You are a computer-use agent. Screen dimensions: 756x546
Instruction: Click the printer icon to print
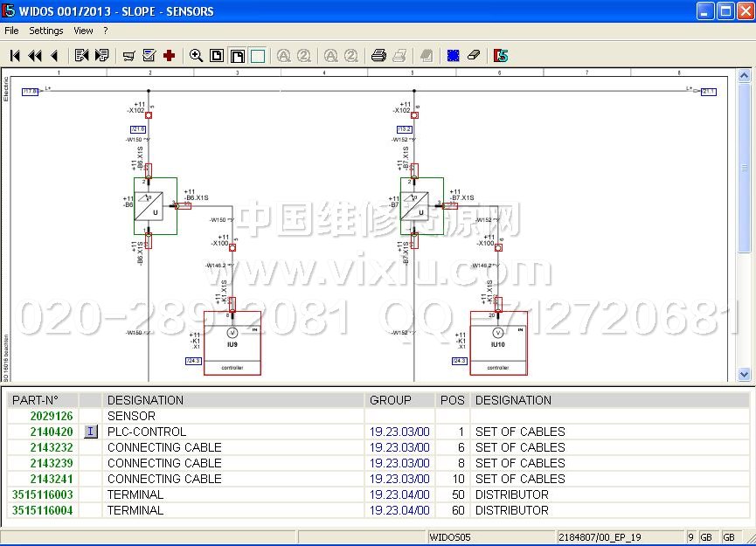[378, 56]
